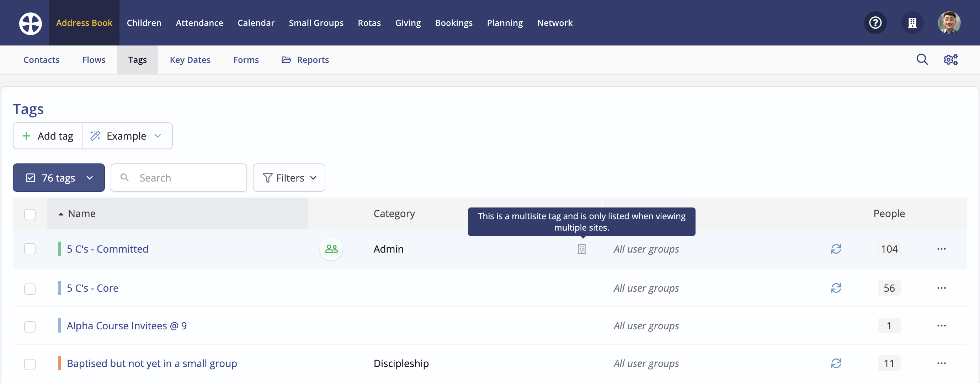Open the three-dot menu for Baptised row
980x383 pixels.
941,363
